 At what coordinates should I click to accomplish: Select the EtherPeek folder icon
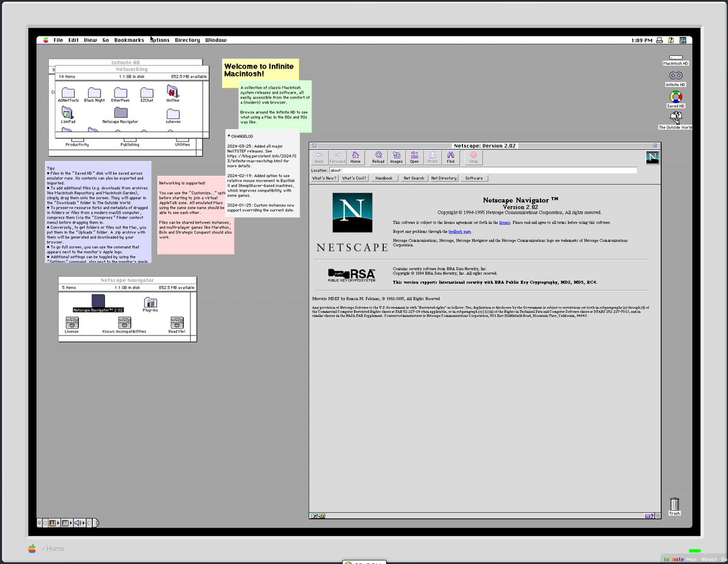click(x=120, y=94)
